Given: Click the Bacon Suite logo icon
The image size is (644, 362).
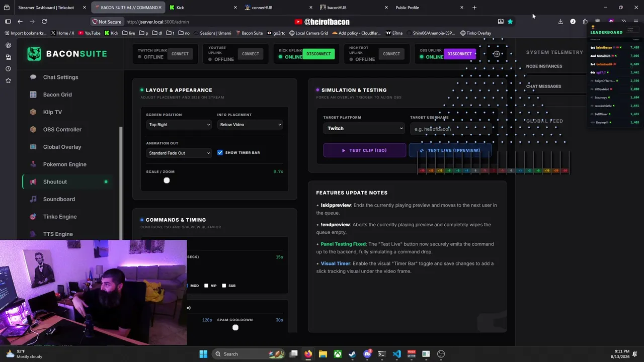Looking at the screenshot, I should coord(34,54).
